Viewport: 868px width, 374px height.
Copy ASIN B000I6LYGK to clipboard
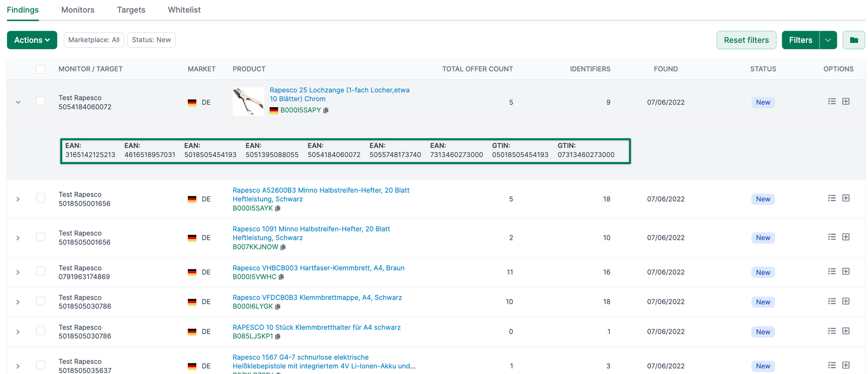click(x=278, y=307)
